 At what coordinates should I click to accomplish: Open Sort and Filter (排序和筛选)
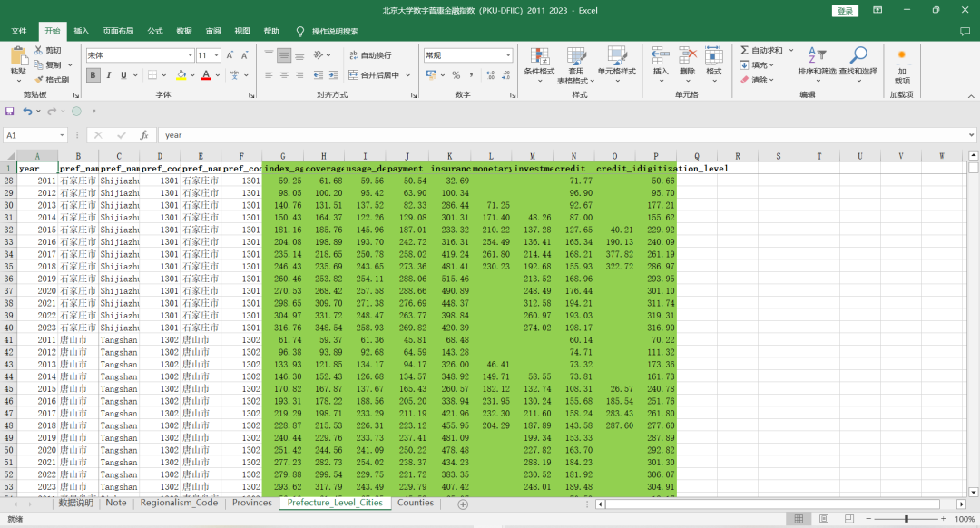[817, 65]
